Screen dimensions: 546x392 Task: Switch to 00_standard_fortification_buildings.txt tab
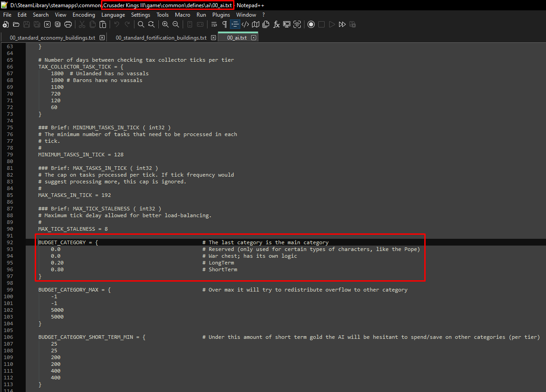161,38
